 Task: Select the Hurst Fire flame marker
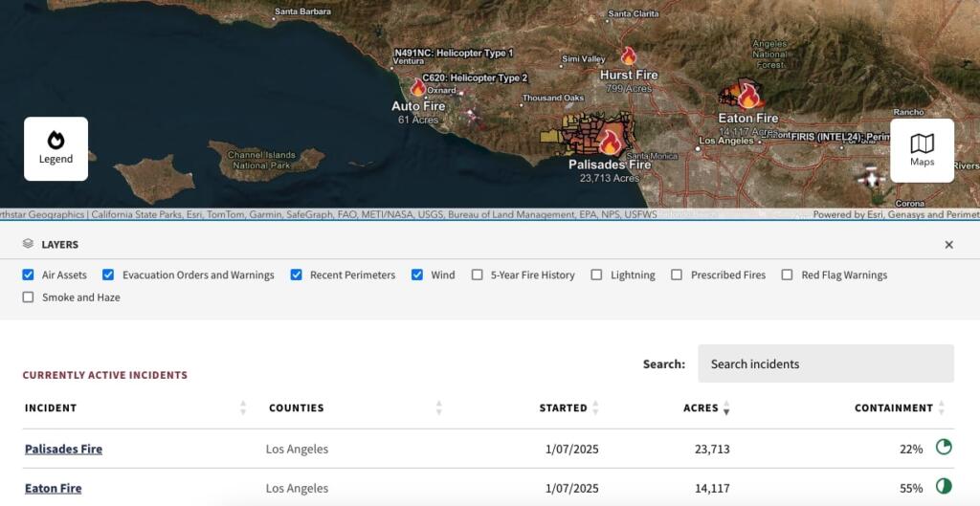point(628,56)
